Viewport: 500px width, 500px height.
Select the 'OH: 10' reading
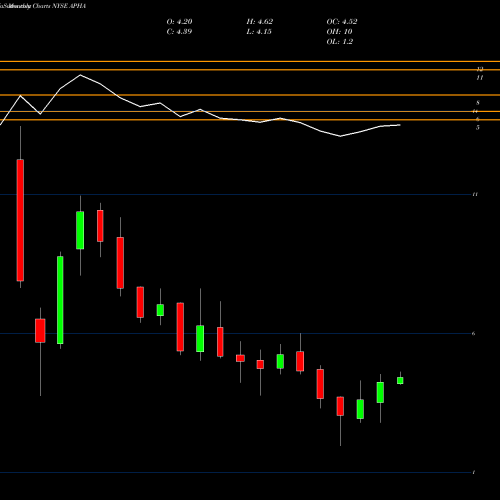(339, 32)
